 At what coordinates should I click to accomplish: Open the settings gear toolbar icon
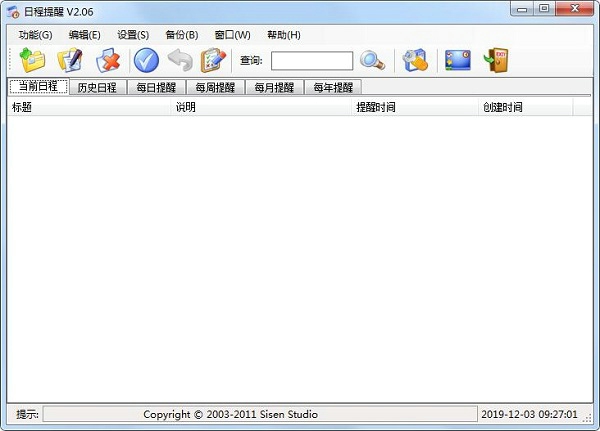[415, 60]
